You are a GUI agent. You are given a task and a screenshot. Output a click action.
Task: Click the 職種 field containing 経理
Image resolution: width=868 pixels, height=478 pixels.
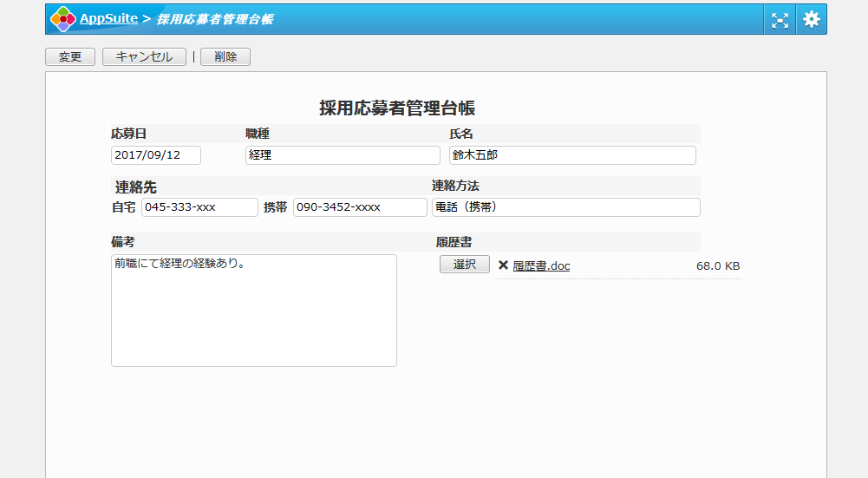coord(343,155)
